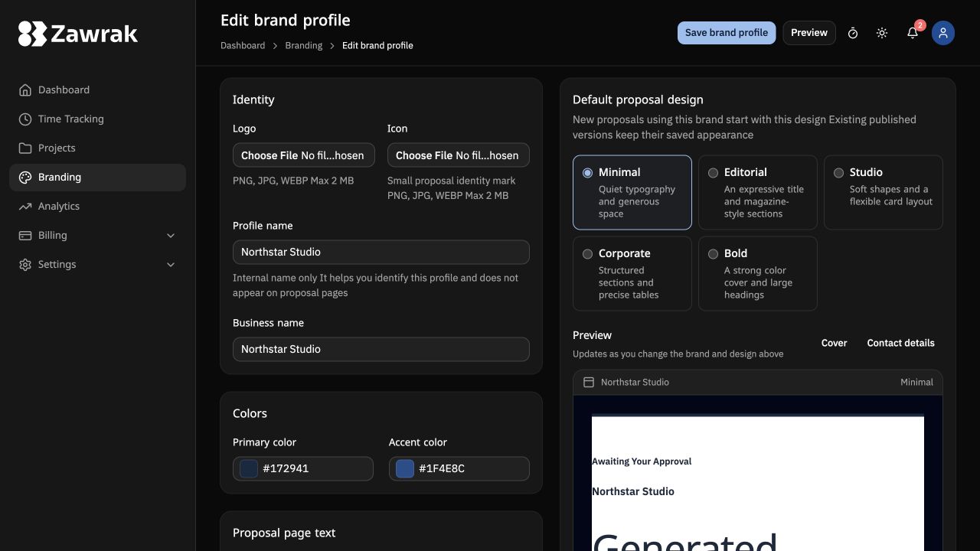This screenshot has height=551, width=980.
Task: Open the primary color swatch
Action: pos(249,468)
